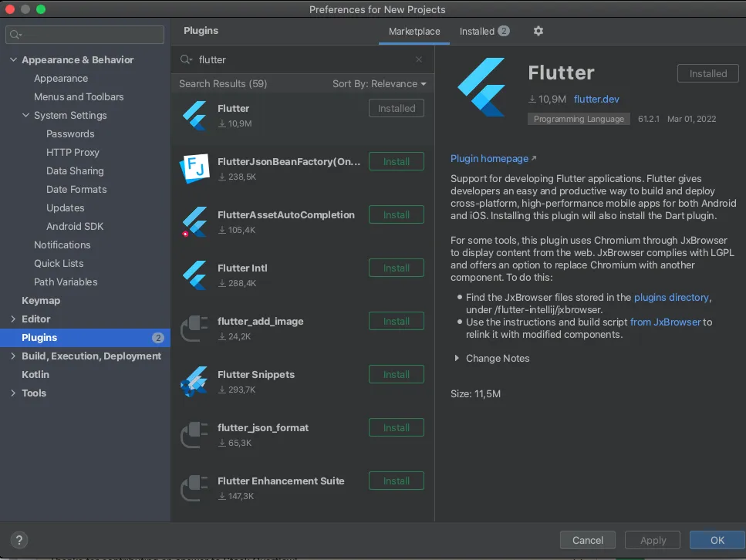
Task: Click the Flutter Snippets plugin icon
Action: 194,382
